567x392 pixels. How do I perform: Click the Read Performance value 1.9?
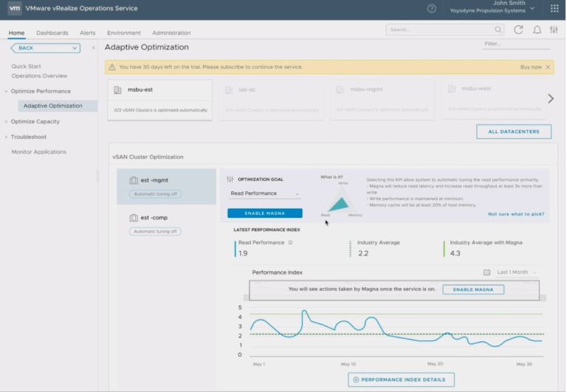pos(243,253)
